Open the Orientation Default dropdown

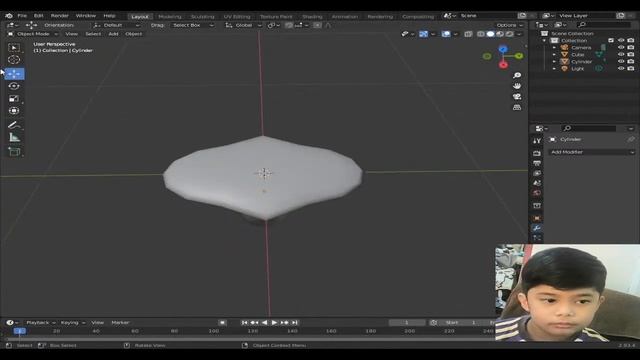click(116, 25)
